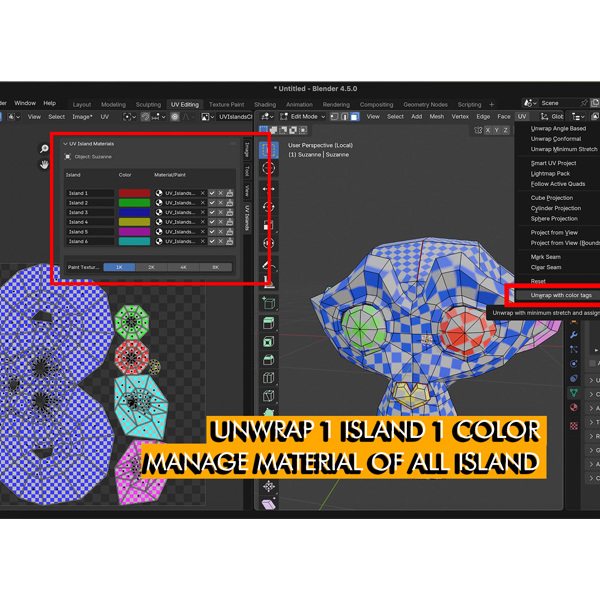Open the UV snapping options dropdown
The image size is (600, 600).
pos(158,117)
